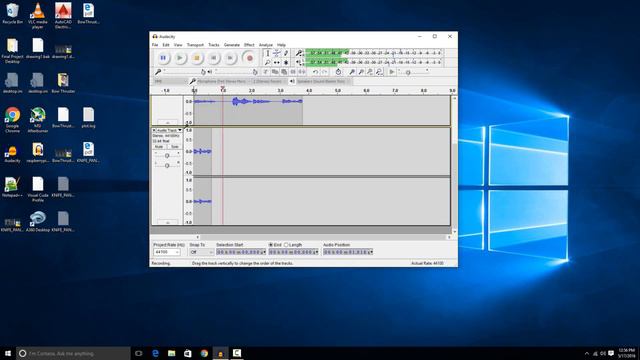
Task: Open the audio host dropdown
Action: click(170, 81)
